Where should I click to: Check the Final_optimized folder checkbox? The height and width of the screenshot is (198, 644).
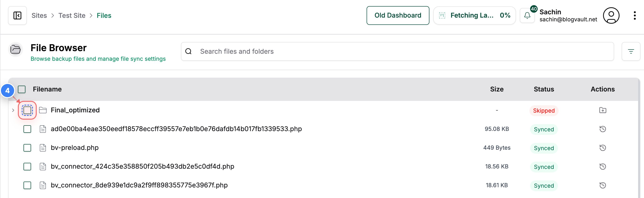[x=27, y=110]
